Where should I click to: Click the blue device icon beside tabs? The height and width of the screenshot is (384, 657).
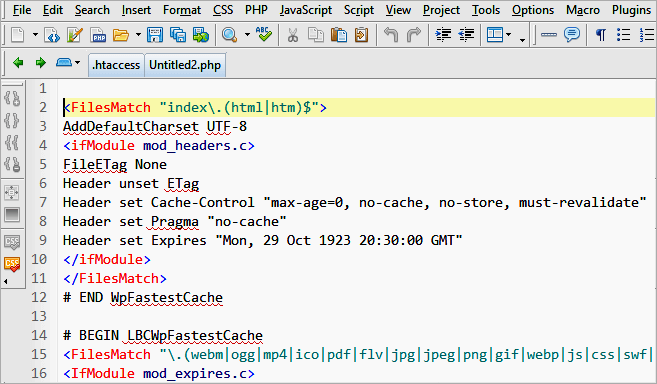coord(64,62)
